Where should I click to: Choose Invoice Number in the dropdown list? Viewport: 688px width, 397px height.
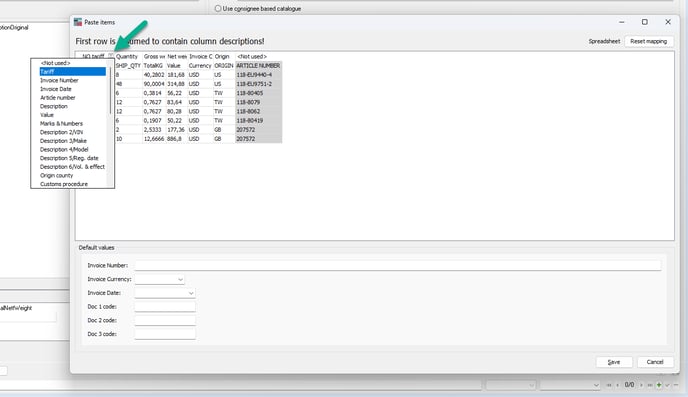(72, 80)
